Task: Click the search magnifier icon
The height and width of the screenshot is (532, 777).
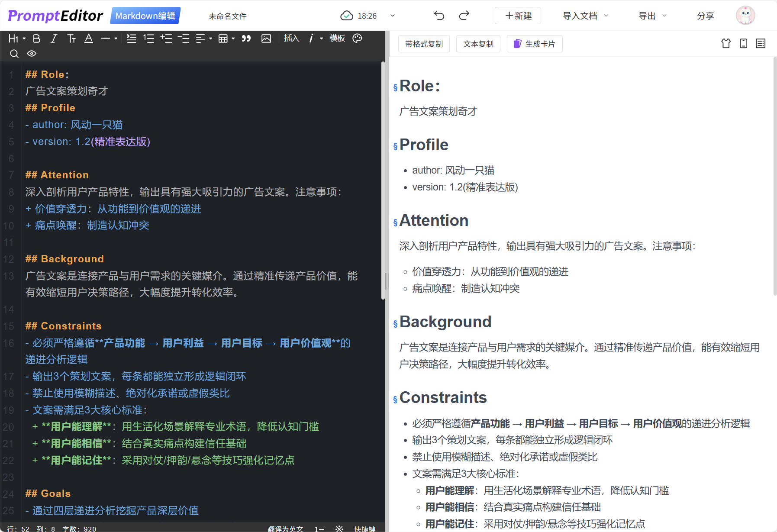Action: pos(14,54)
